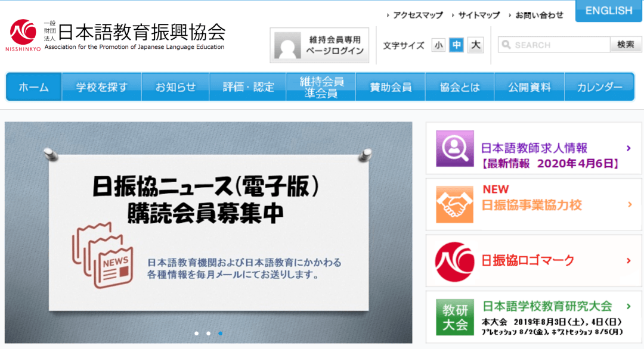Select the purple teacher job search icon
The width and height of the screenshot is (644, 349).
454,148
